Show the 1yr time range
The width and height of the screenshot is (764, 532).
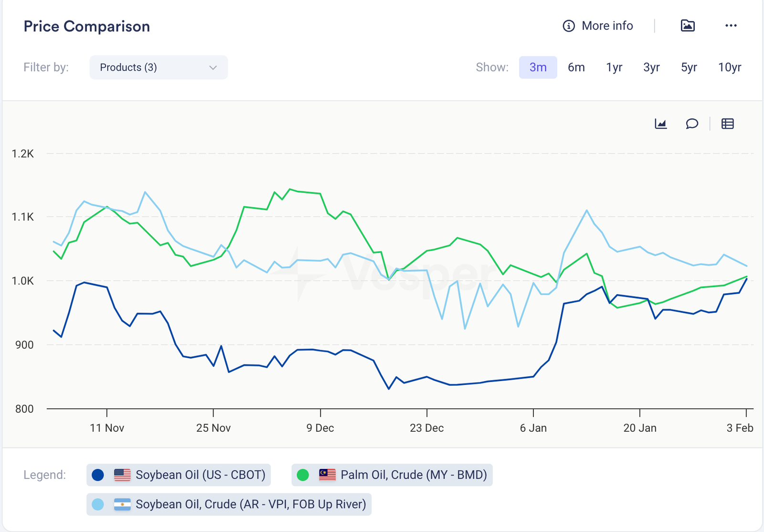pyautogui.click(x=614, y=67)
